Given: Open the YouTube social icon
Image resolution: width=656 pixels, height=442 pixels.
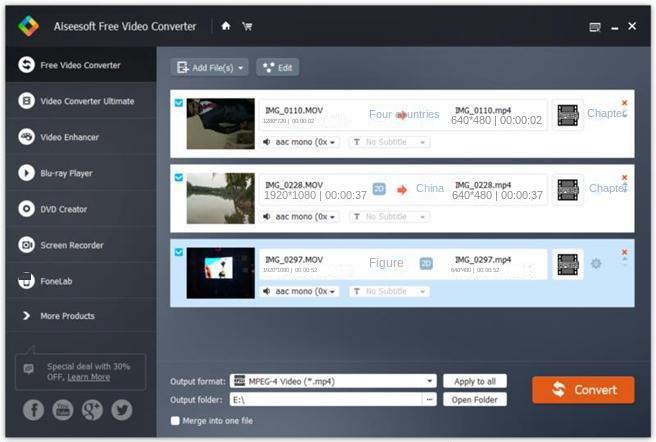Looking at the screenshot, I should [x=62, y=409].
